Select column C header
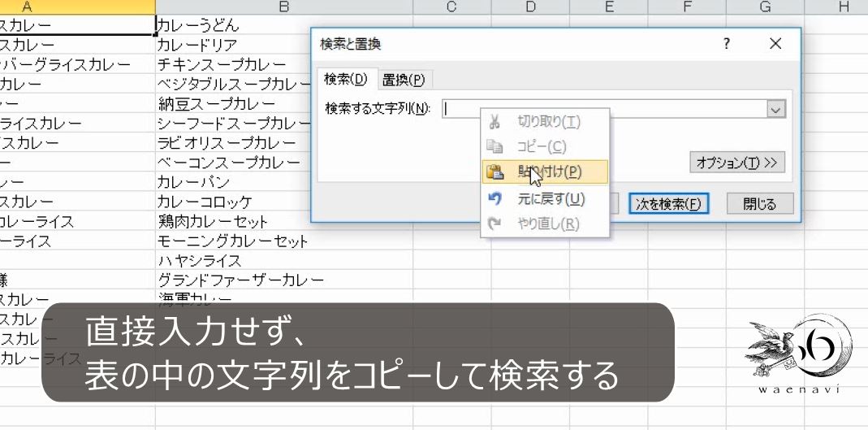The image size is (868, 430). point(451,7)
